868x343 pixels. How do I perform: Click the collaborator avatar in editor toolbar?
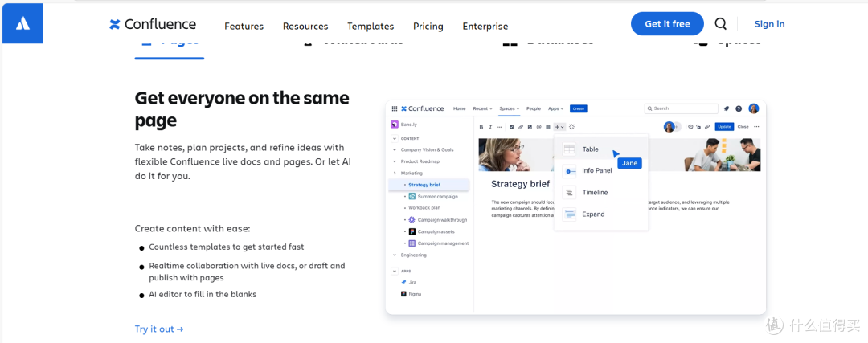point(669,127)
